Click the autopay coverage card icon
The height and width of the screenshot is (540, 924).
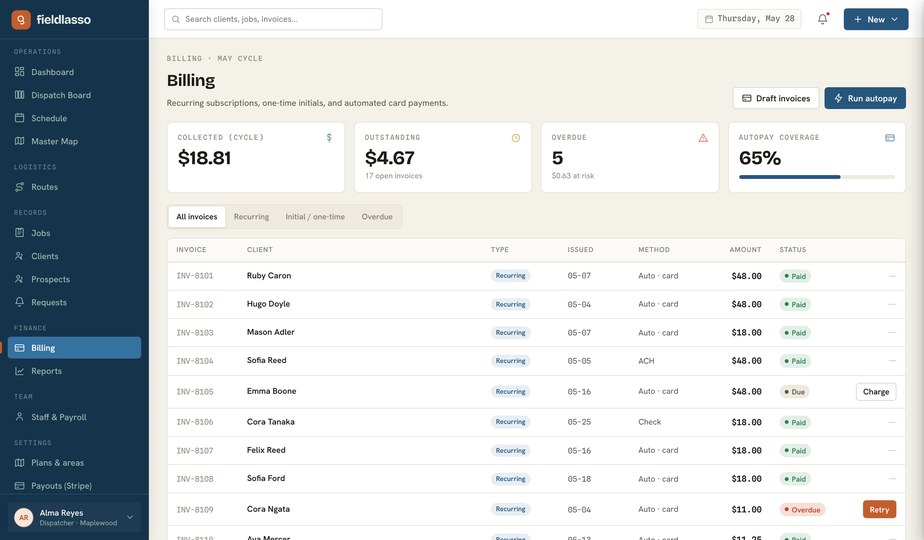click(890, 137)
